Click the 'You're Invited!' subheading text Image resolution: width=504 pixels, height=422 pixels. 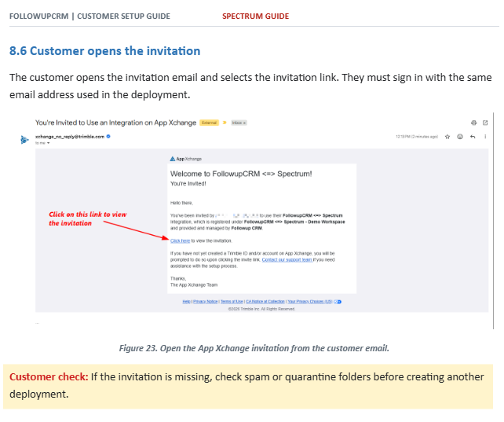[x=188, y=184]
